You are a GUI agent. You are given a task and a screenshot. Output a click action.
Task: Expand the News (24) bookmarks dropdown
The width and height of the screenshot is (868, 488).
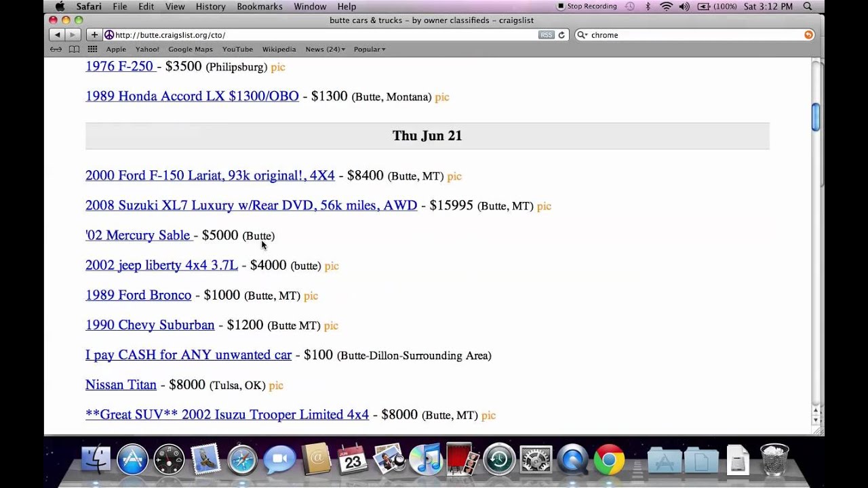[x=325, y=49]
